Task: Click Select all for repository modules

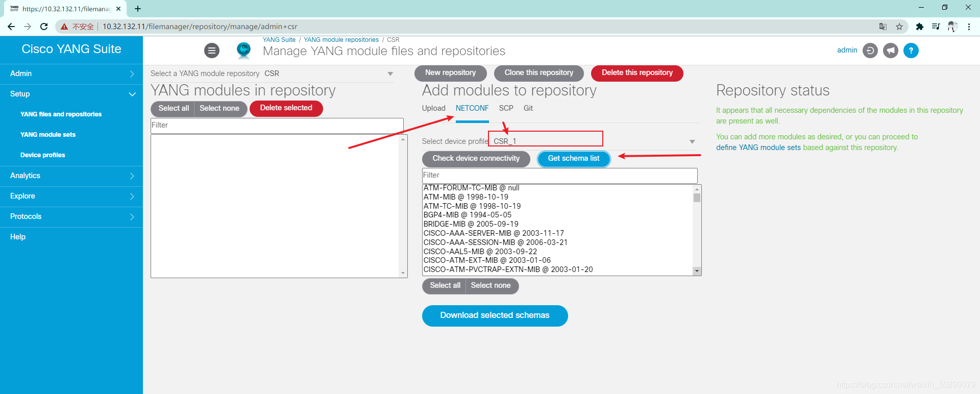Action: pyautogui.click(x=173, y=108)
